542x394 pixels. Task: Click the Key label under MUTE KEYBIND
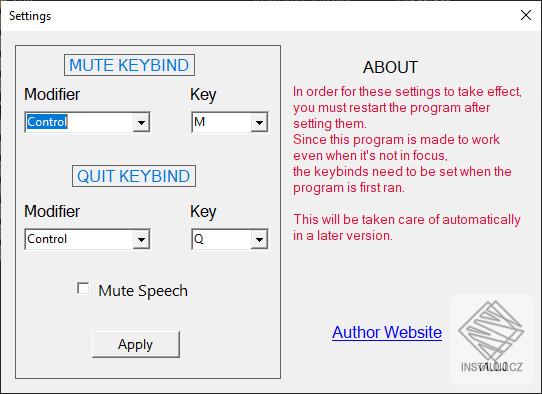coord(203,95)
